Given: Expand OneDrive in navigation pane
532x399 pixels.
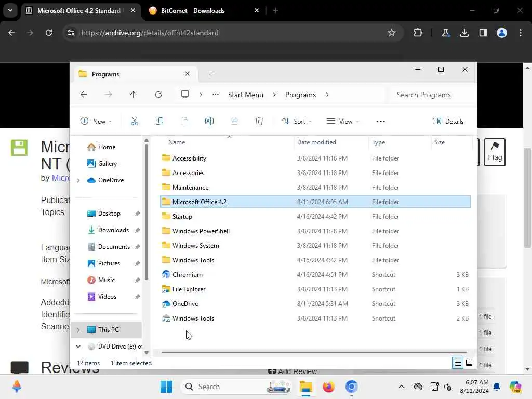Looking at the screenshot, I should click(x=78, y=180).
